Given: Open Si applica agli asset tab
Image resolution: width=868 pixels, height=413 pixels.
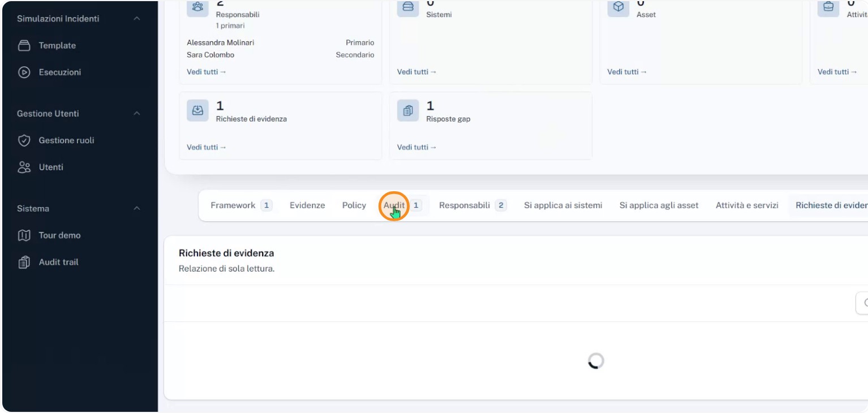Looking at the screenshot, I should (x=659, y=205).
